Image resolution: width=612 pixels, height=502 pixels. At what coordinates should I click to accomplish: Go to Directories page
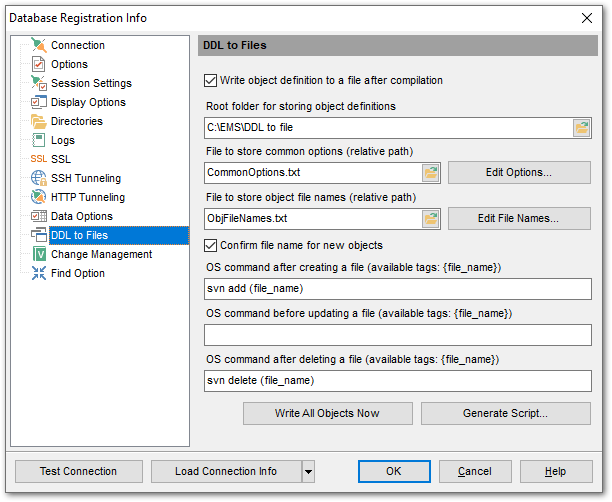click(x=77, y=121)
